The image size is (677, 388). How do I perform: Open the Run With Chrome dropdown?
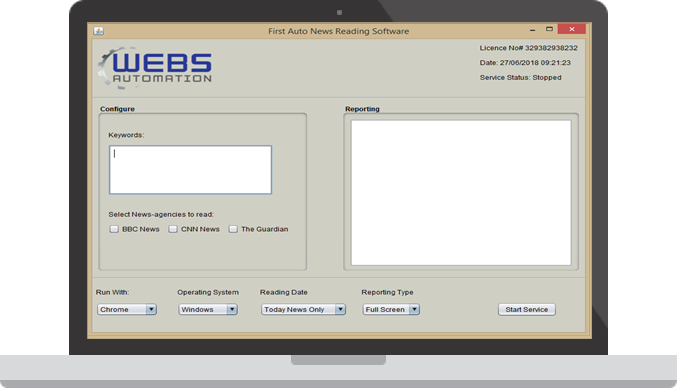[x=127, y=309]
